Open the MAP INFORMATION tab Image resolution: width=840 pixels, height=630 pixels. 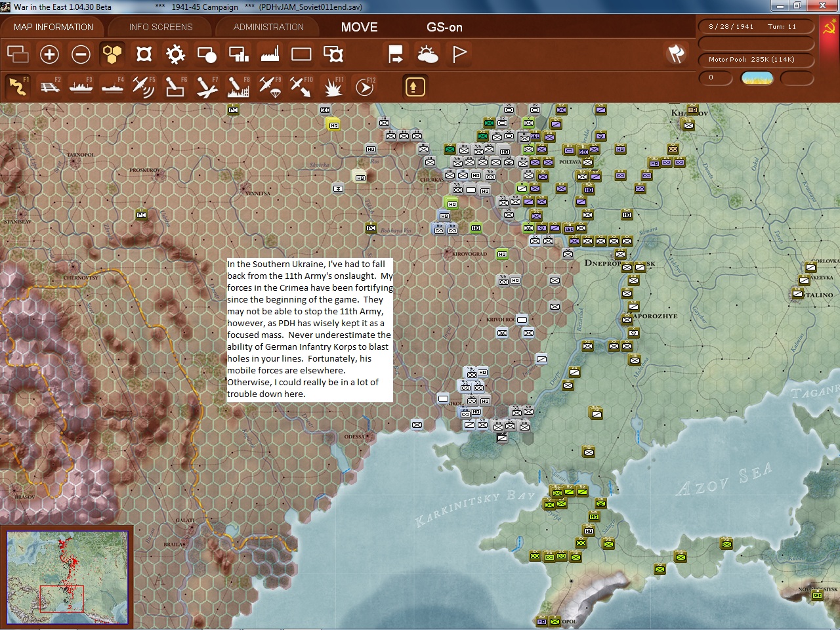tap(53, 27)
